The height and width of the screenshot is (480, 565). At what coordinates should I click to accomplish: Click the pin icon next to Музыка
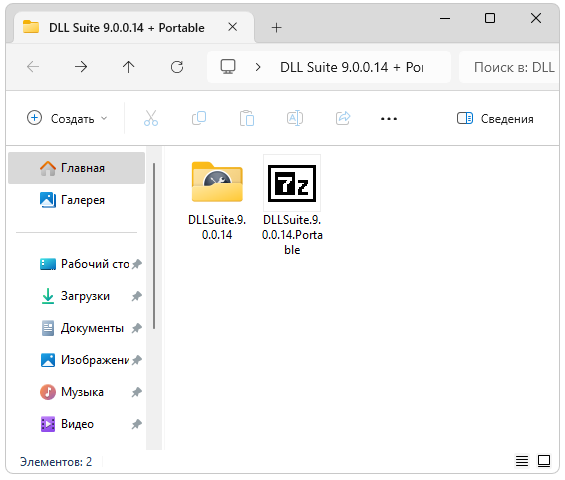[137, 392]
